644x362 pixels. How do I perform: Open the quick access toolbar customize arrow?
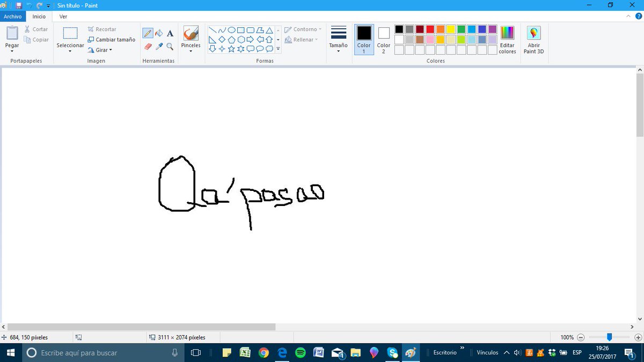(49, 5)
